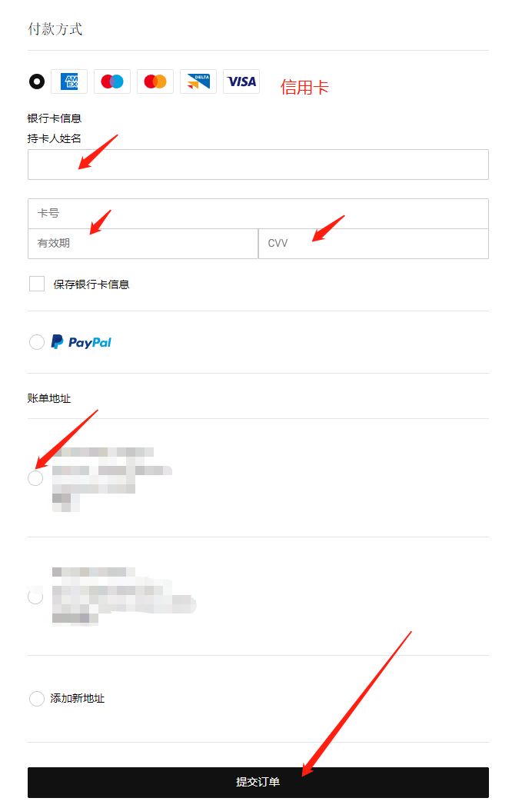
Task: Click the Maestro card logo
Action: click(x=112, y=81)
